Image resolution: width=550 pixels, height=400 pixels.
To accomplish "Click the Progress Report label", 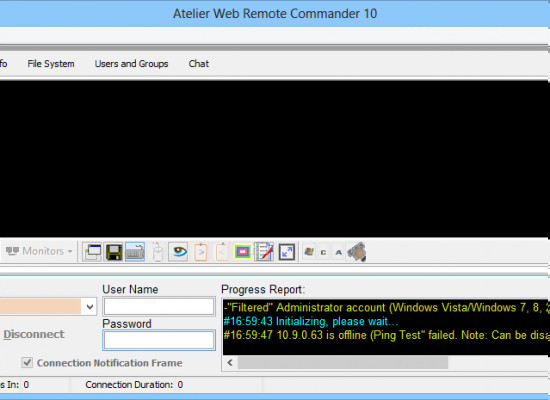I will point(263,290).
